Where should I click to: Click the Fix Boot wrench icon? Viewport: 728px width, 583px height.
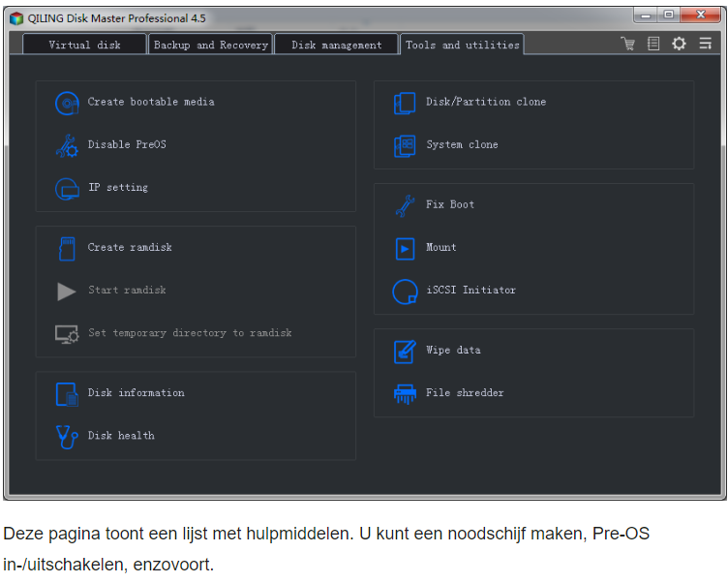coord(405,205)
